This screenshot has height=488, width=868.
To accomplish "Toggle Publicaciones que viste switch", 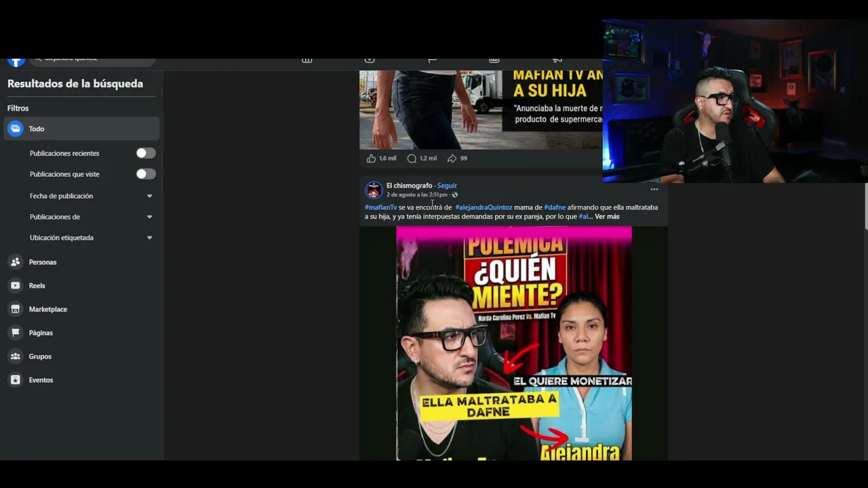I will coord(146,174).
